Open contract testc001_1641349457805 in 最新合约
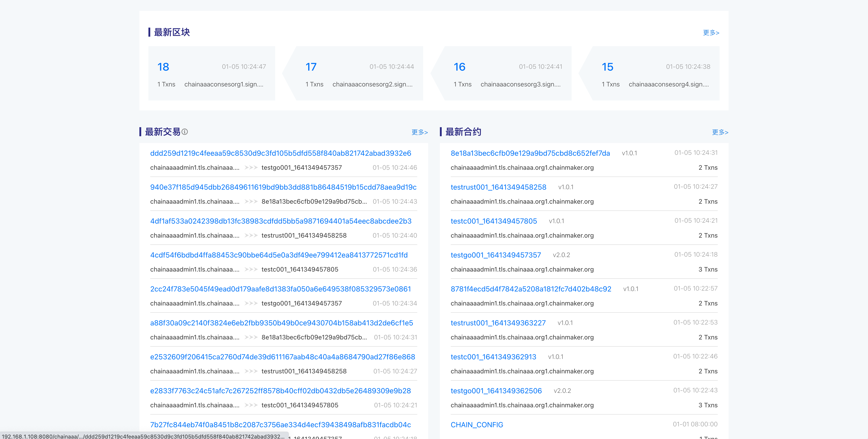 [494, 221]
